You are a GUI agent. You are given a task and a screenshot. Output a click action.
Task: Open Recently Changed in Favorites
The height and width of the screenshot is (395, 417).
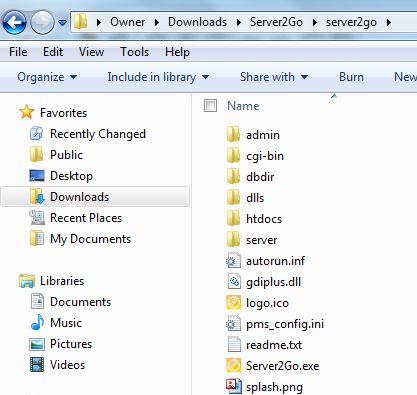(98, 134)
